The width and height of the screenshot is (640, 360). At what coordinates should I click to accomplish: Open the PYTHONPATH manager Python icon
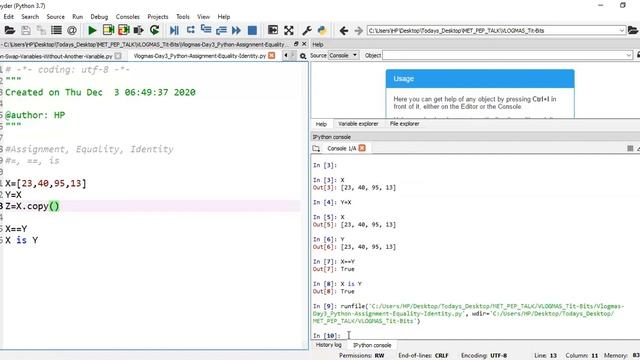(x=322, y=30)
